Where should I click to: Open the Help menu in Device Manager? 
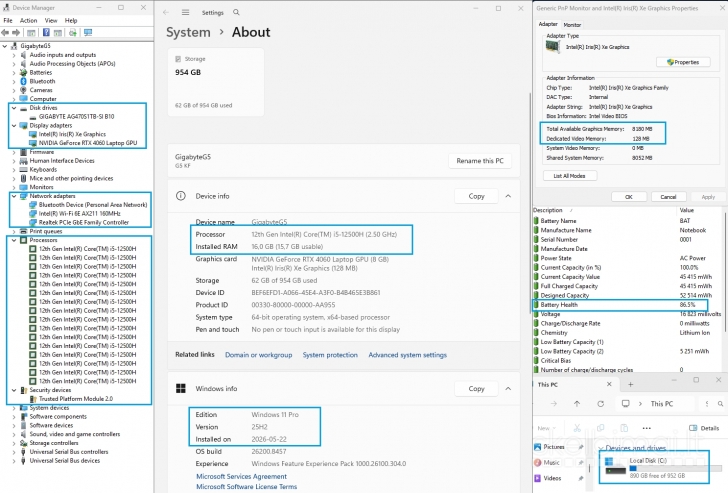point(71,20)
